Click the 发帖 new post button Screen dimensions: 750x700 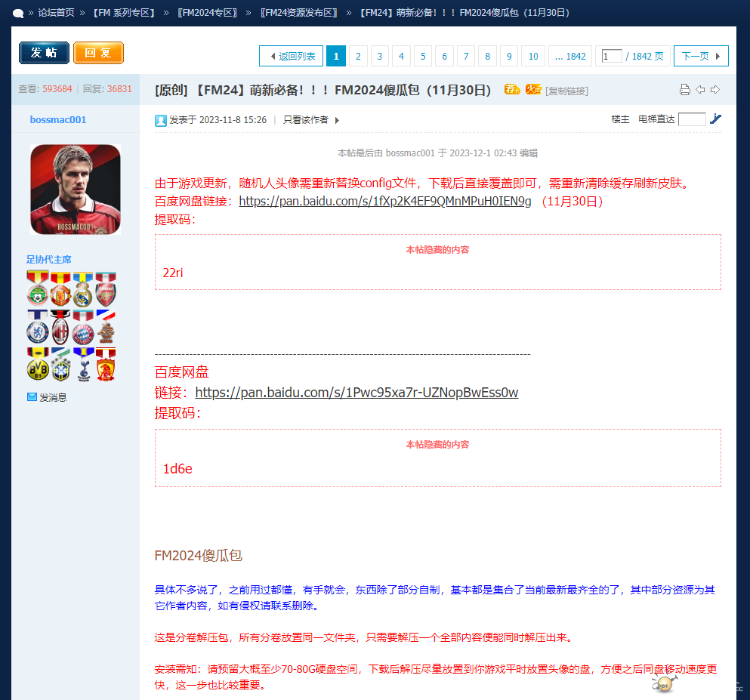(44, 53)
